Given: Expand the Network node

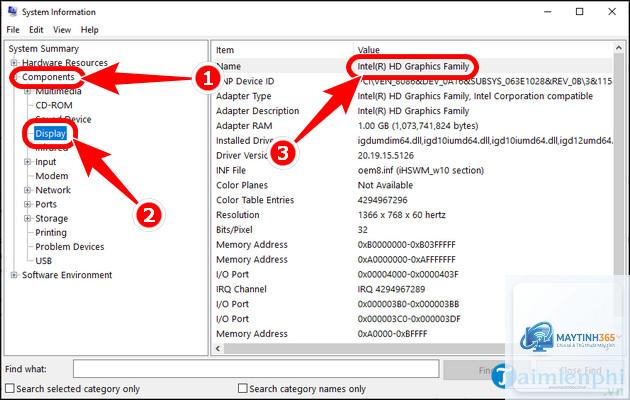Looking at the screenshot, I should coord(27,190).
